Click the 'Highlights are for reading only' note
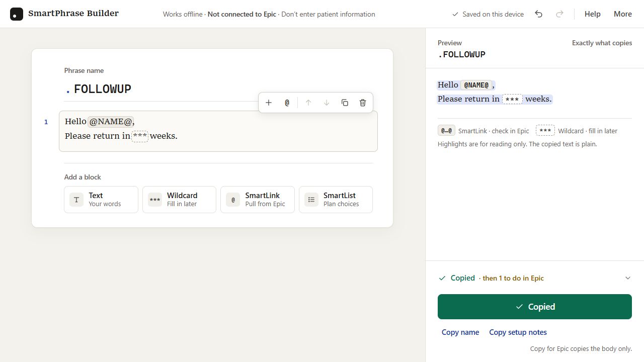This screenshot has height=362, width=644. pyautogui.click(x=517, y=144)
